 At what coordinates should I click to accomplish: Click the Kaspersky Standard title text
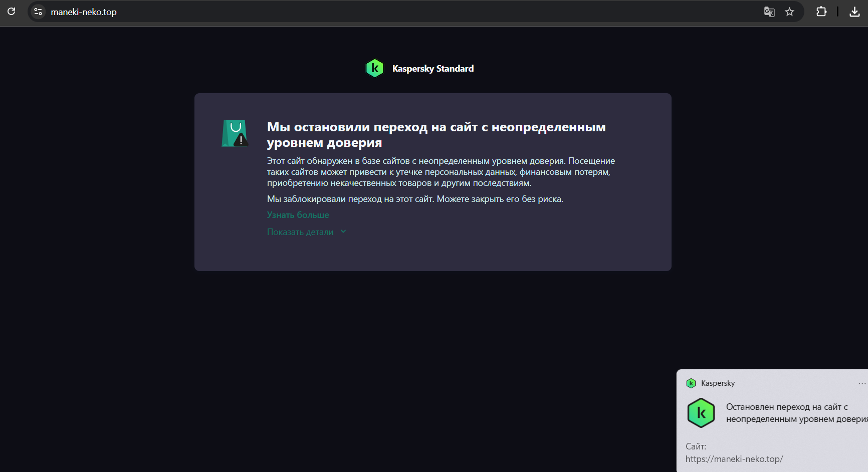click(433, 69)
